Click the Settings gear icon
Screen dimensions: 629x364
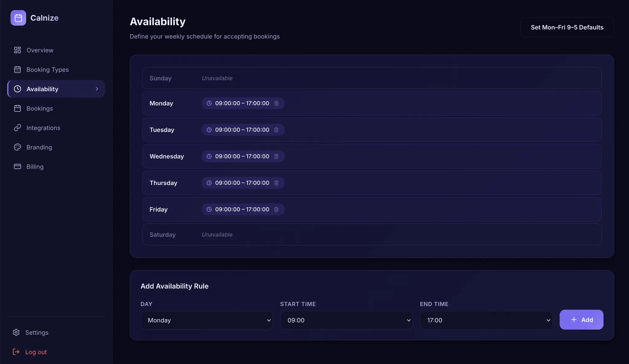coord(16,332)
